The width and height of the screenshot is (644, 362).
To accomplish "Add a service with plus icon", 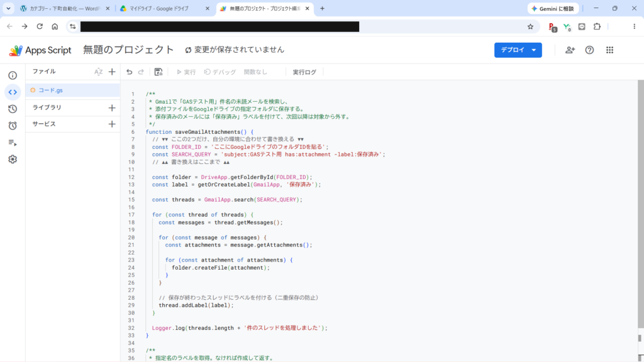I will [112, 124].
